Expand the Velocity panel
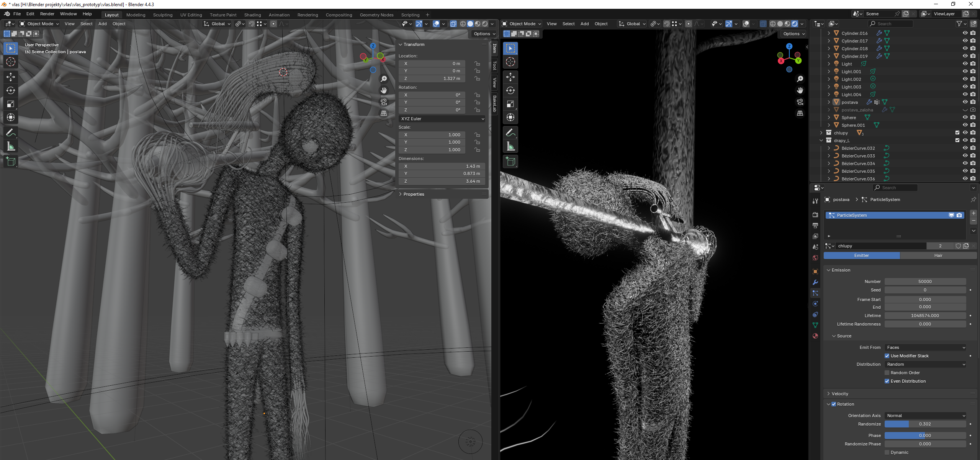Viewport: 980px width, 460px height. 840,394
